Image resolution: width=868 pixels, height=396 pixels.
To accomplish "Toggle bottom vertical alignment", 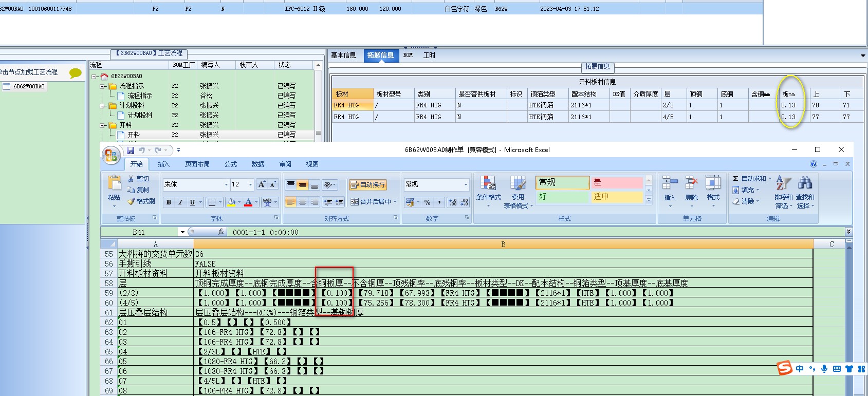I will pyautogui.click(x=315, y=185).
